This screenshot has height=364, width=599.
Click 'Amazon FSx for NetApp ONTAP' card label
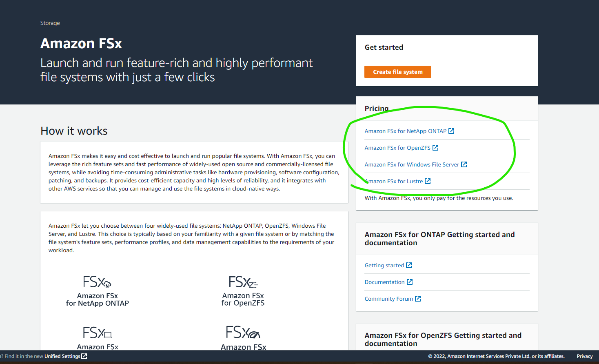pyautogui.click(x=98, y=300)
